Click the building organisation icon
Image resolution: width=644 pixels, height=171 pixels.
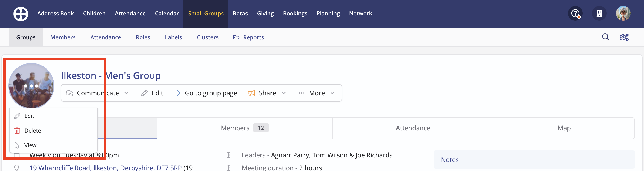599,14
